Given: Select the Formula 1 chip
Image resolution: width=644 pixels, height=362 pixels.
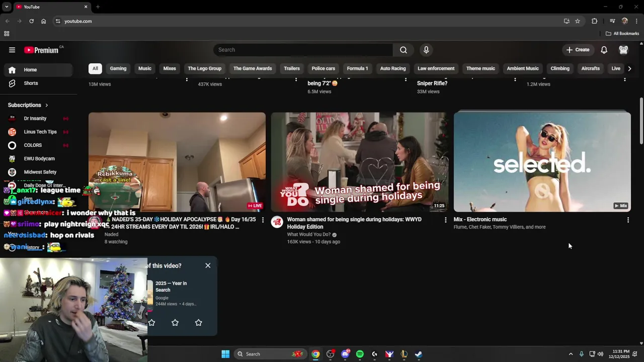Looking at the screenshot, I should [x=358, y=68].
